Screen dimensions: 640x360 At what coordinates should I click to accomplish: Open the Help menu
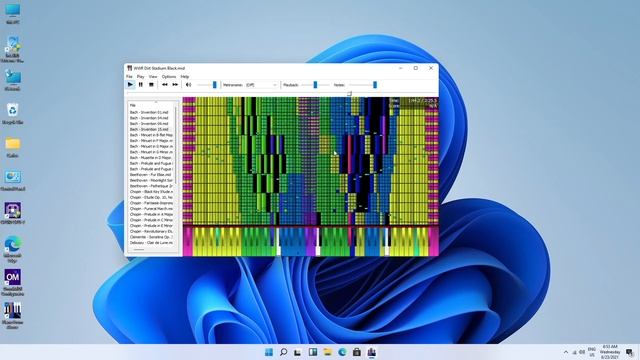pos(185,76)
